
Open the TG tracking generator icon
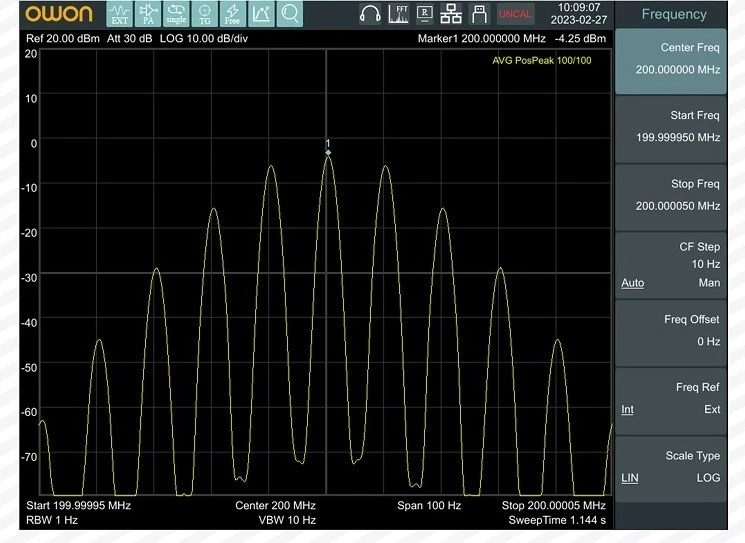pos(205,14)
